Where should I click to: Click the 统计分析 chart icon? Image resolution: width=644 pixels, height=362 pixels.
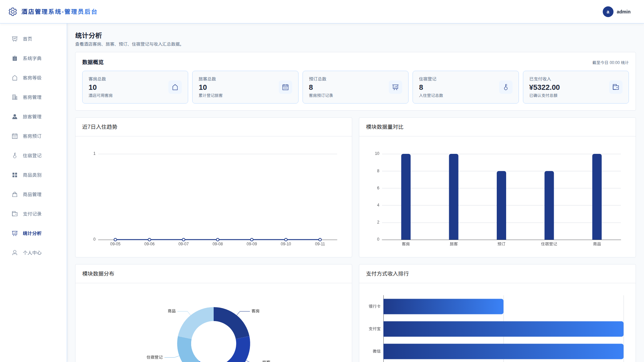[x=15, y=233]
